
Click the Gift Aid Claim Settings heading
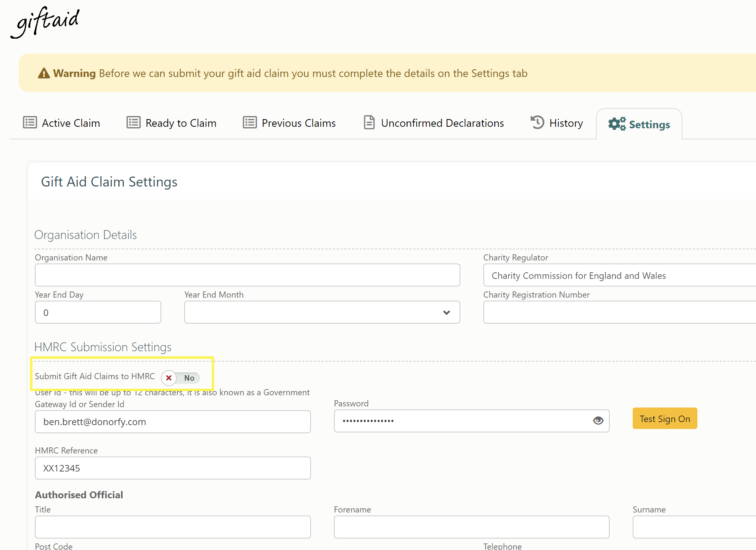pyautogui.click(x=109, y=182)
